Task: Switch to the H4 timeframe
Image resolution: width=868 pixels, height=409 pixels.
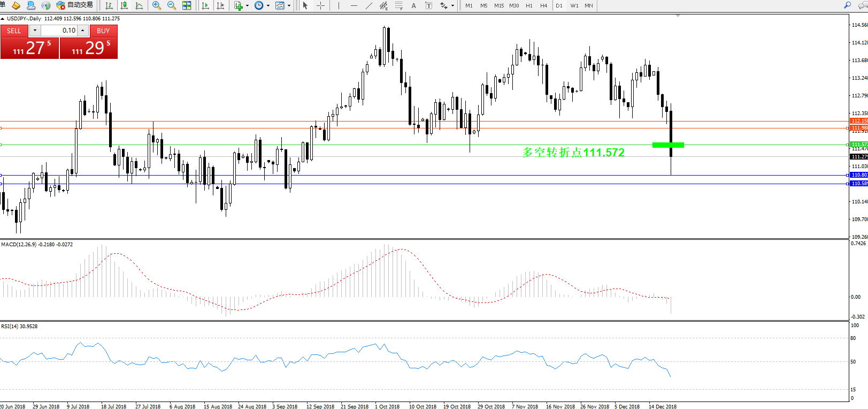Action: click(x=543, y=5)
